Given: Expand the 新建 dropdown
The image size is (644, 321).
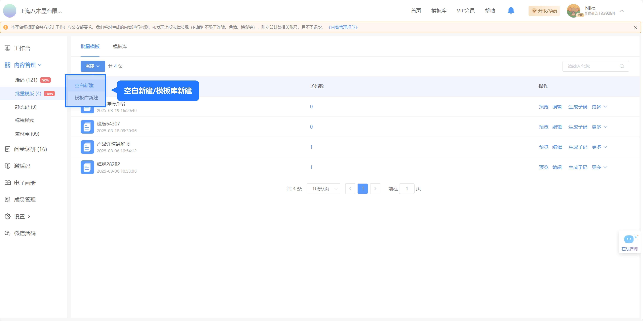Looking at the screenshot, I should pos(93,66).
